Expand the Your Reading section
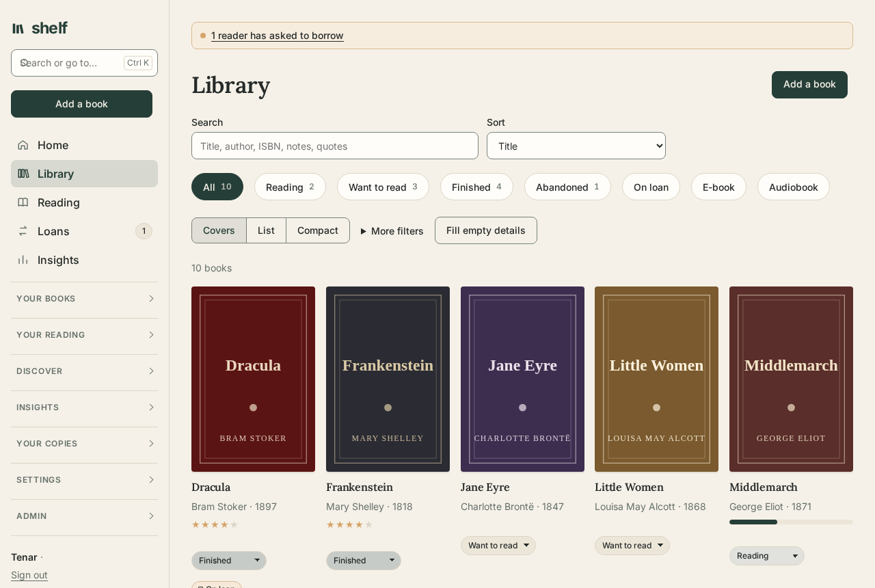This screenshot has height=588, width=875. click(84, 335)
